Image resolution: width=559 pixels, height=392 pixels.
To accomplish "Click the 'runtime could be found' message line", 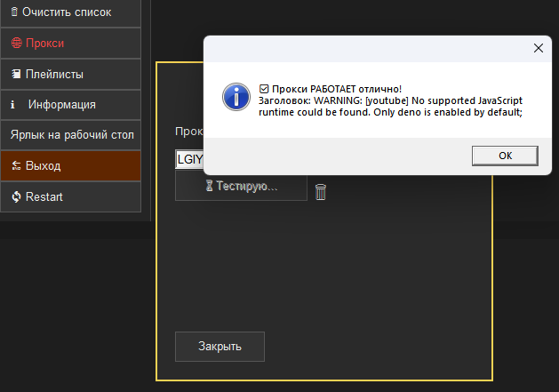I will click(390, 112).
